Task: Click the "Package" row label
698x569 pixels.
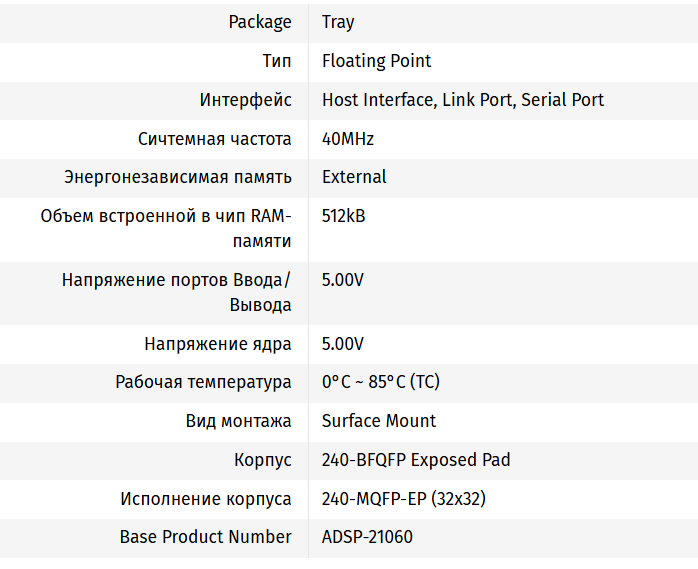Action: tap(260, 22)
